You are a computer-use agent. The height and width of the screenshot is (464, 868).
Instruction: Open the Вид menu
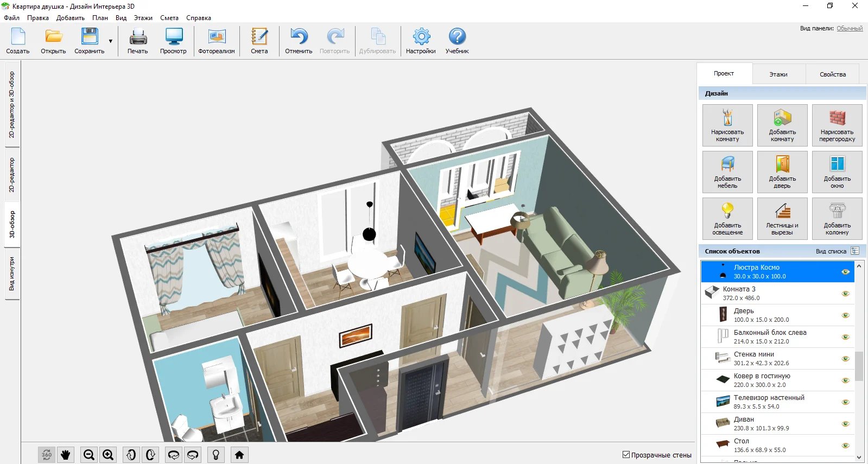click(121, 18)
